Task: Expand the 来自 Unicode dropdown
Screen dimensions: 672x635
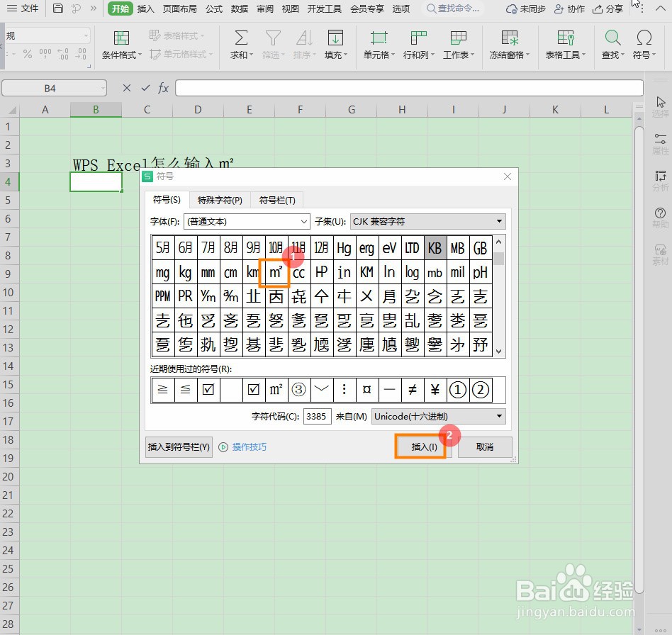Action: (499, 416)
